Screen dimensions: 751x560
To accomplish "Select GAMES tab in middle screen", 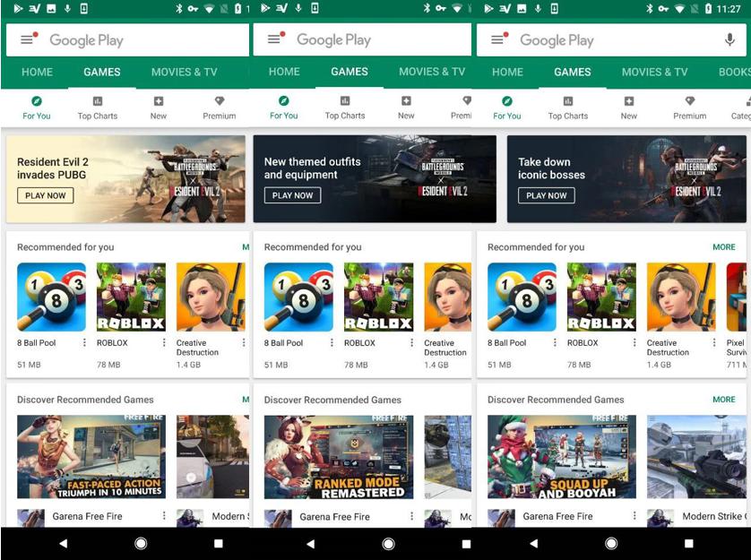I will pyautogui.click(x=350, y=72).
